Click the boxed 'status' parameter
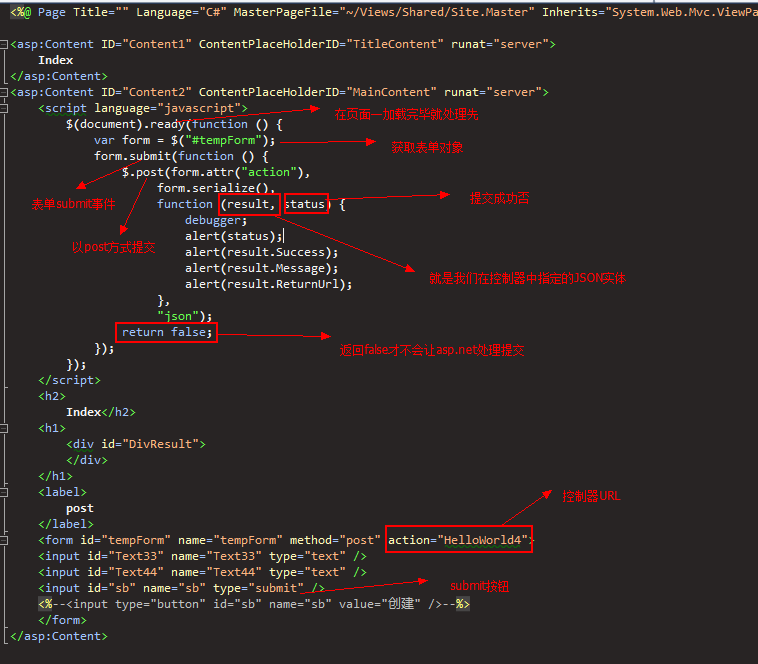758x664 pixels. [x=305, y=204]
